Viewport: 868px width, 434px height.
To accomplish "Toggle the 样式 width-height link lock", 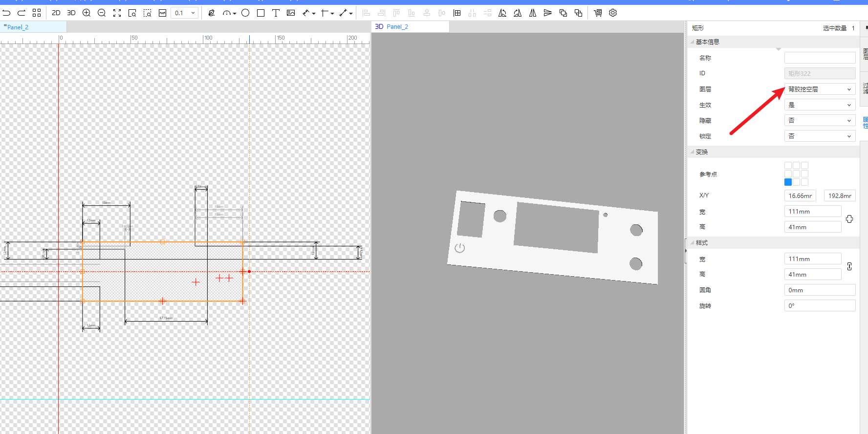I will click(x=849, y=266).
